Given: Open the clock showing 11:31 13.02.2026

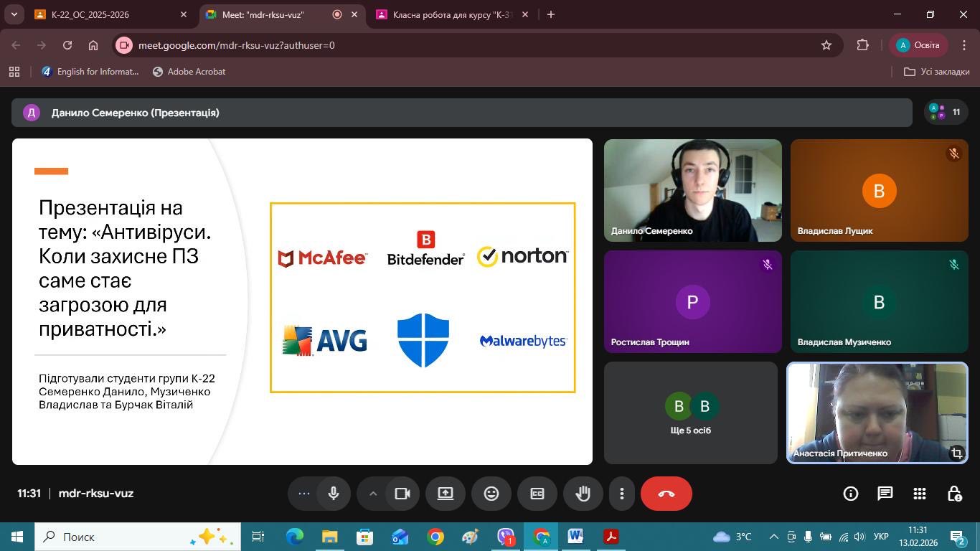Looking at the screenshot, I should [x=918, y=537].
